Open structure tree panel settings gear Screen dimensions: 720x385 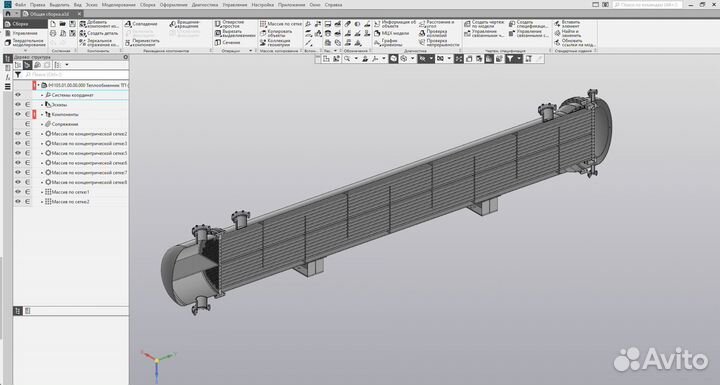125,57
